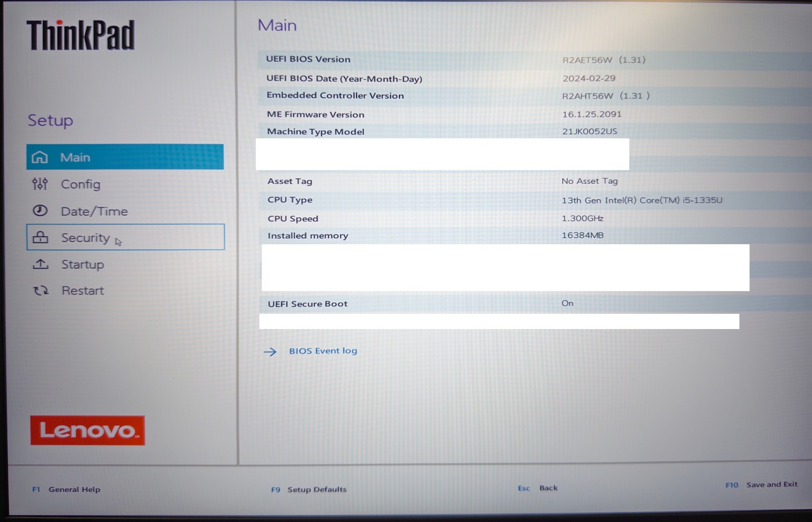Click the ThinkPad logo
The width and height of the screenshot is (812, 522).
pos(81,35)
